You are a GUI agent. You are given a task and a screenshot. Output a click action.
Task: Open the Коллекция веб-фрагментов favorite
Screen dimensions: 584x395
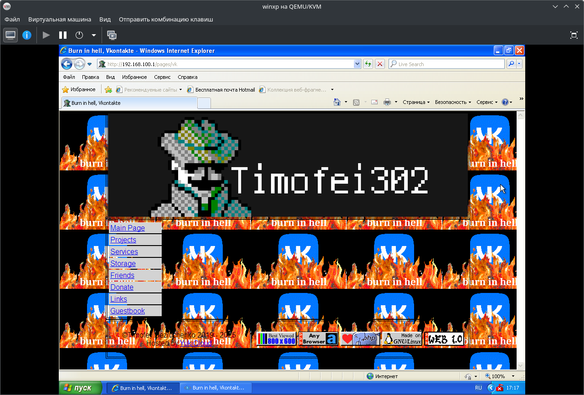(x=293, y=90)
